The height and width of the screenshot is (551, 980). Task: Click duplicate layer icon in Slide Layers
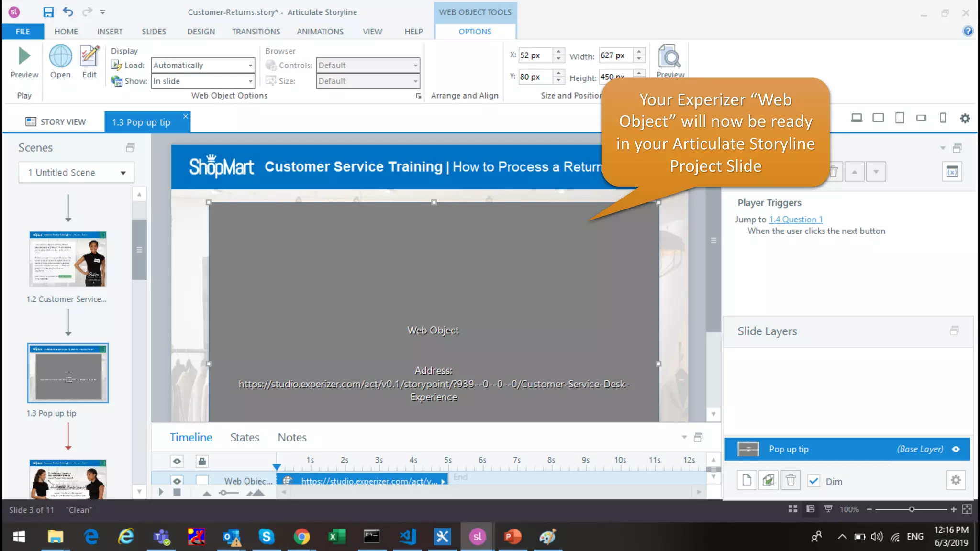pyautogui.click(x=768, y=480)
